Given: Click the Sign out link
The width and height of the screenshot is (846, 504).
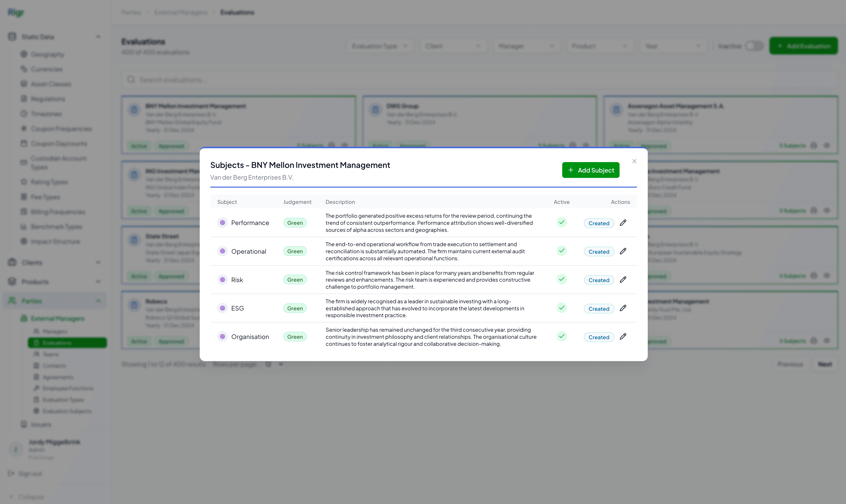Looking at the screenshot, I should [x=25, y=474].
